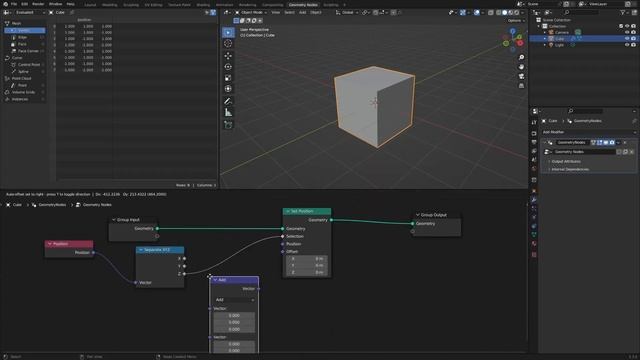640x360 pixels.
Task: Remove the GeometryNodes modifier with X
Action: click(625, 143)
